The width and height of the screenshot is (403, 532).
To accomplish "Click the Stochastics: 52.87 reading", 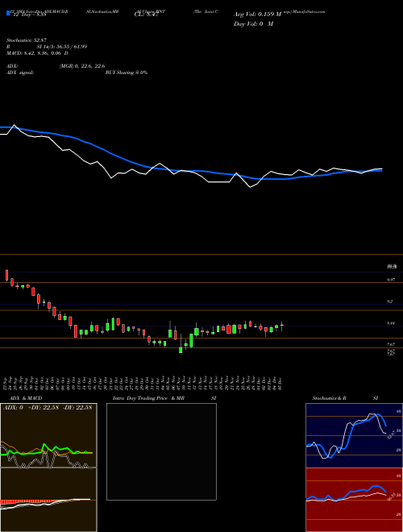I will click(27, 40).
